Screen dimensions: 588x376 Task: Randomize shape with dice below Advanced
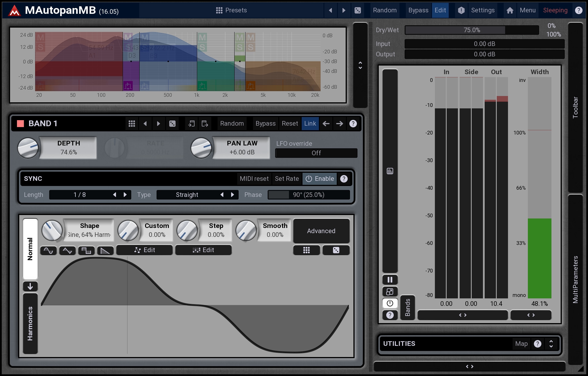336,250
